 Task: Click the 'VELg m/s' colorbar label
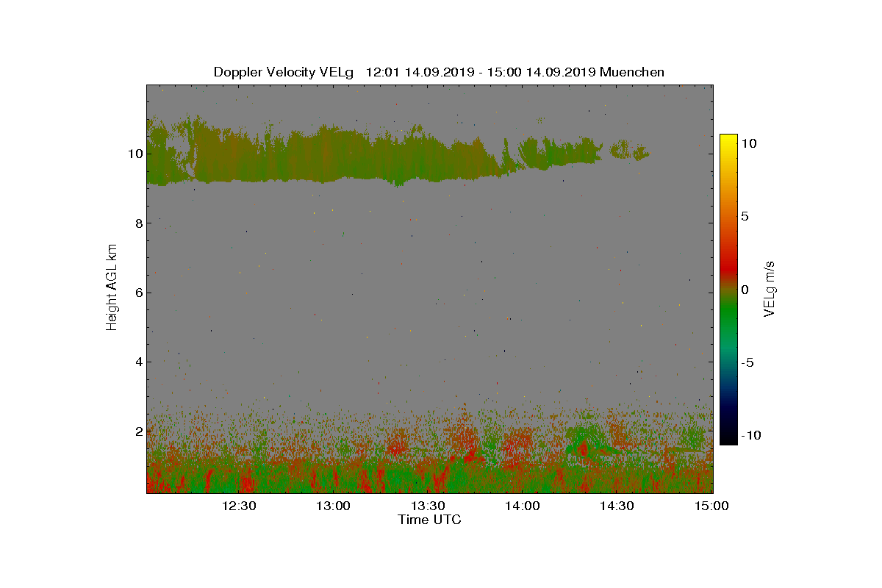(770, 287)
